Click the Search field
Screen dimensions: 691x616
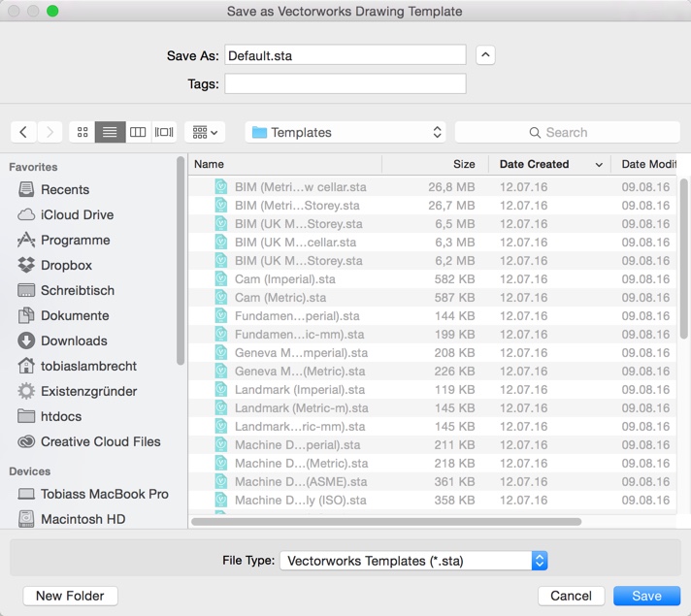(x=567, y=132)
